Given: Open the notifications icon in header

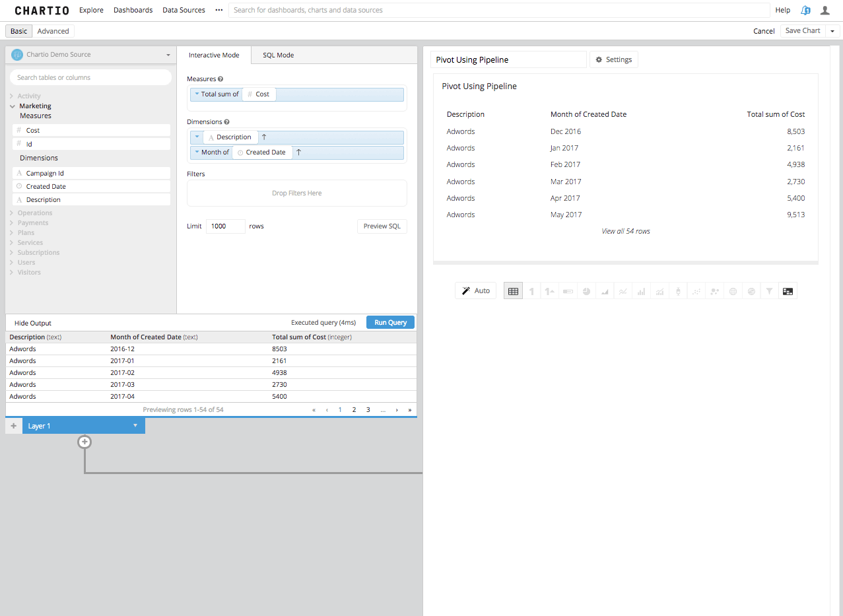Looking at the screenshot, I should pos(805,10).
